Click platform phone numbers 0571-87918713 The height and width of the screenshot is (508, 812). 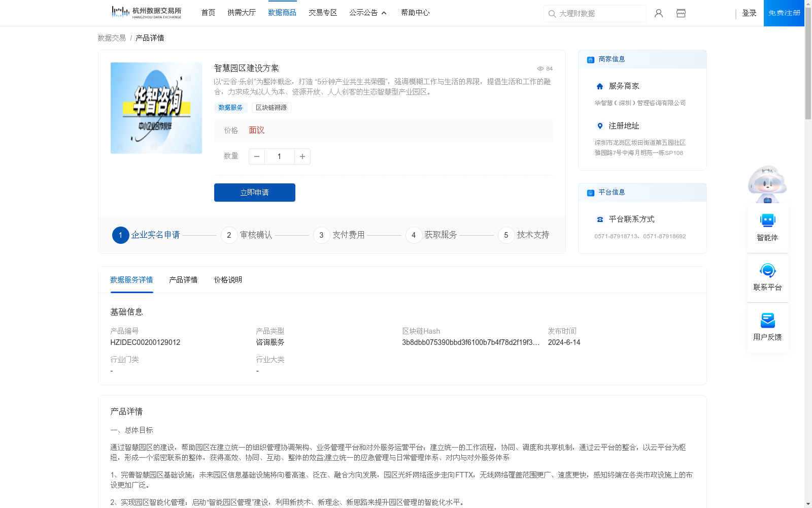(x=640, y=236)
